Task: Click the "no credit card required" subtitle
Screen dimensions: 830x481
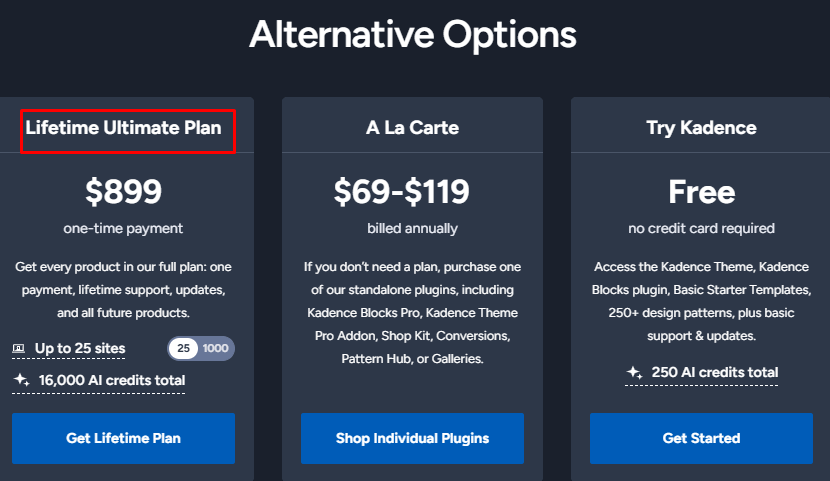Action: point(701,228)
